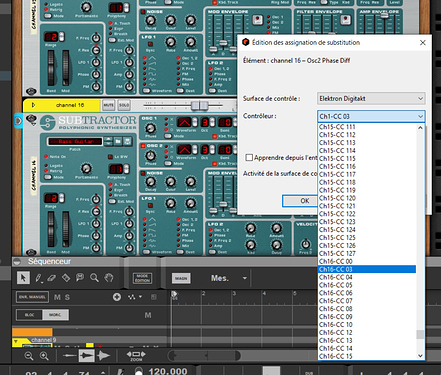The width and height of the screenshot is (441, 375).
Task: Choose Ch16-CC 07 from the list
Action: point(367,301)
